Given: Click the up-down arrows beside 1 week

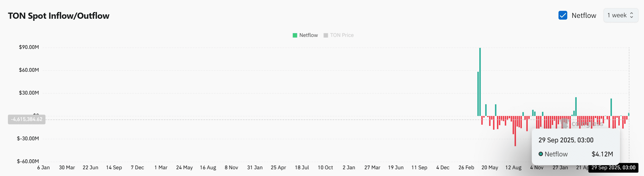Looking at the screenshot, I should pos(632,15).
